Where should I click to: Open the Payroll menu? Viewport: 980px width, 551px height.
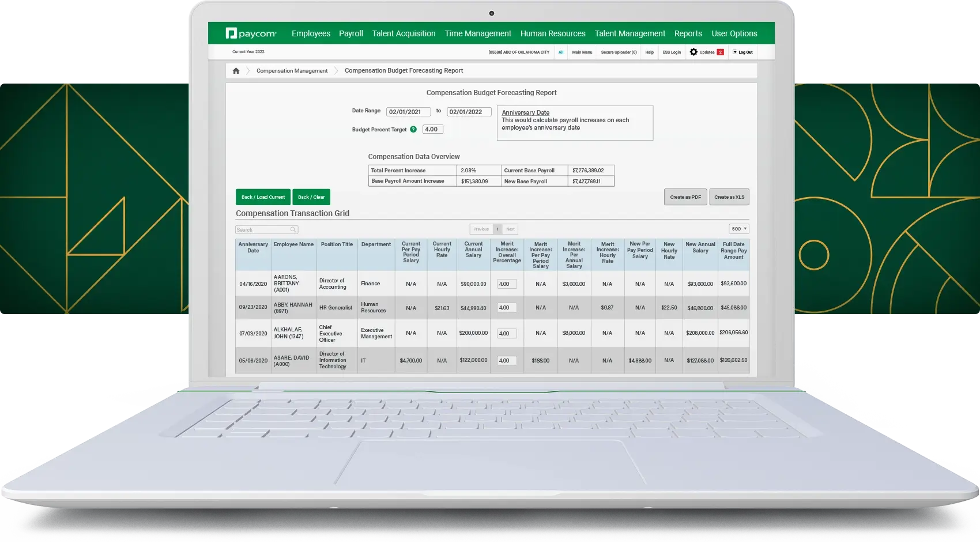click(350, 33)
